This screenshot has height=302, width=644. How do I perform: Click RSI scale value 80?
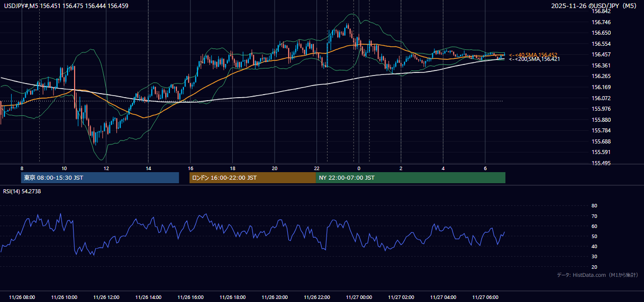click(595, 206)
